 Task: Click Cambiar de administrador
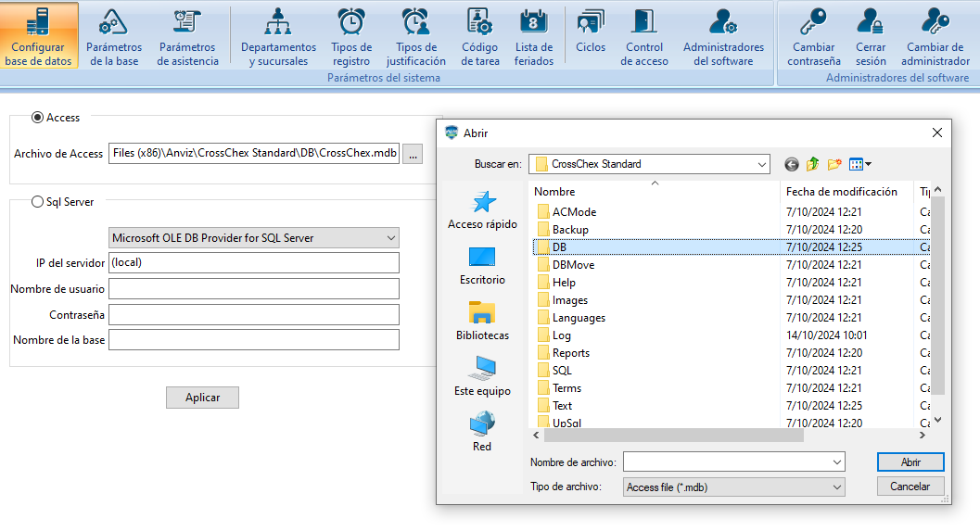click(x=935, y=35)
